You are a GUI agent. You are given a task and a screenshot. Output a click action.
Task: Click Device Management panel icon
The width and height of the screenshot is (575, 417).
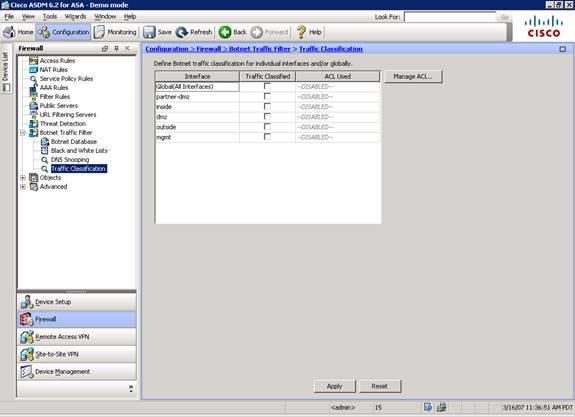click(x=27, y=372)
